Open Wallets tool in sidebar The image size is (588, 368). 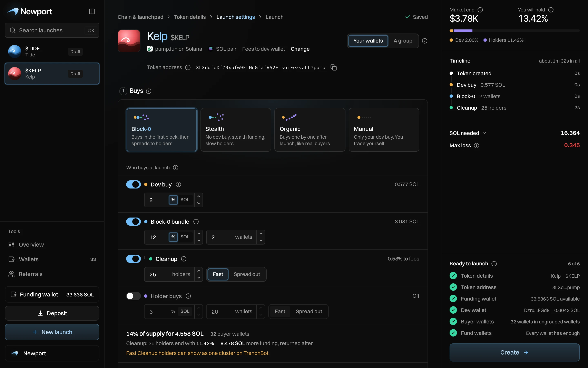point(52,259)
